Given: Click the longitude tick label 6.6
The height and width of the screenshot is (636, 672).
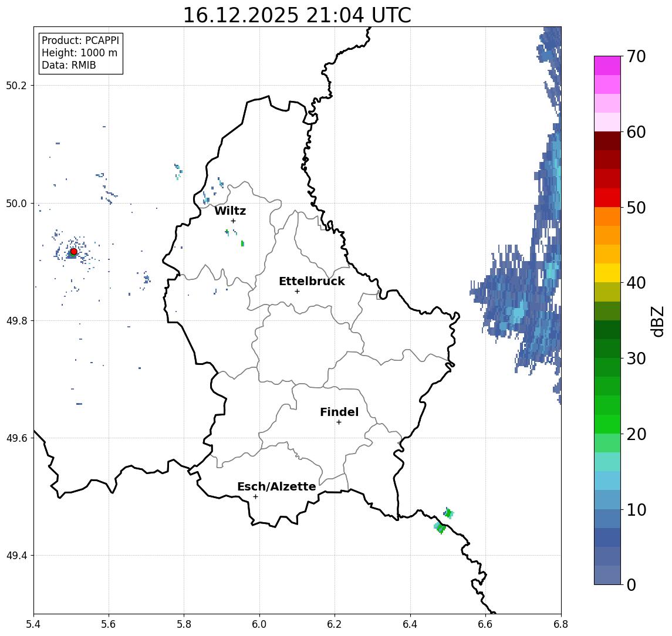Looking at the screenshot, I should point(485,624).
